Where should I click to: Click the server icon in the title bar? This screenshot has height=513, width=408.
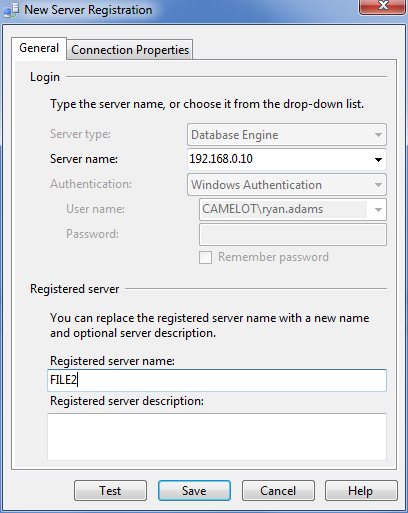click(x=11, y=10)
